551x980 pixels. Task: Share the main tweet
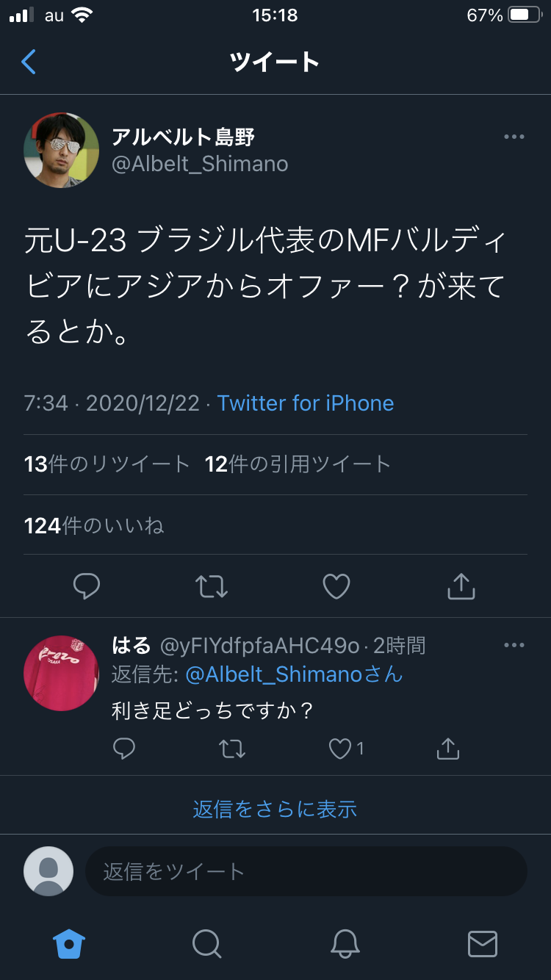pos(461,586)
